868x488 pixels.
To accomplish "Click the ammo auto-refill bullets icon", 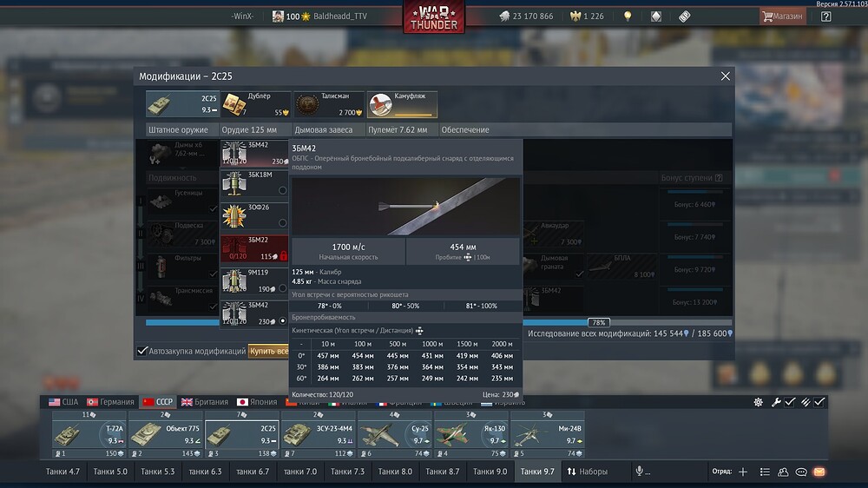I will pyautogui.click(x=806, y=402).
